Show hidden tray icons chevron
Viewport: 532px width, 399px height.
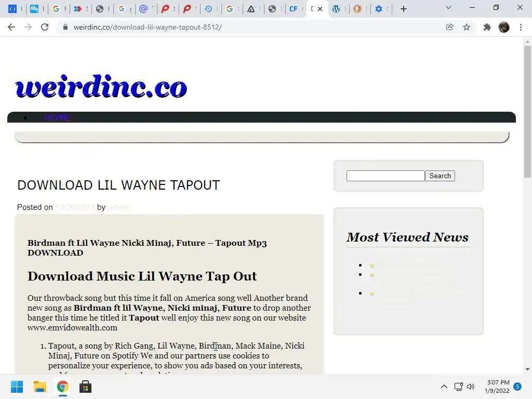(x=444, y=387)
